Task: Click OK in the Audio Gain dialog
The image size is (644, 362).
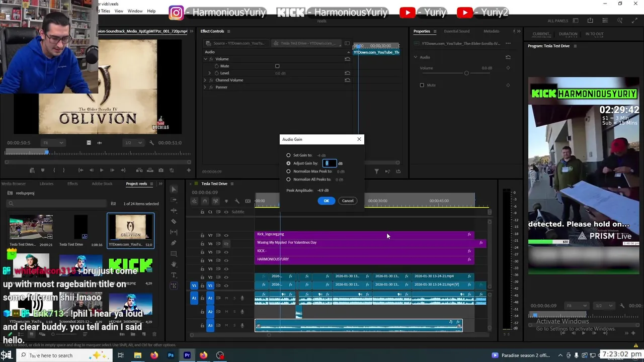Action: 326,201
